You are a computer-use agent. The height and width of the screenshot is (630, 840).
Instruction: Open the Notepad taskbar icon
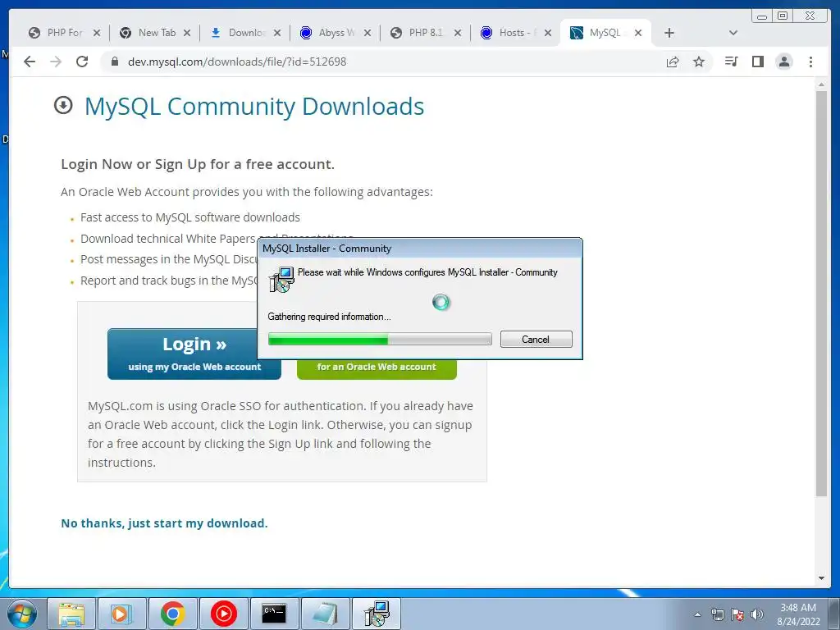click(325, 614)
